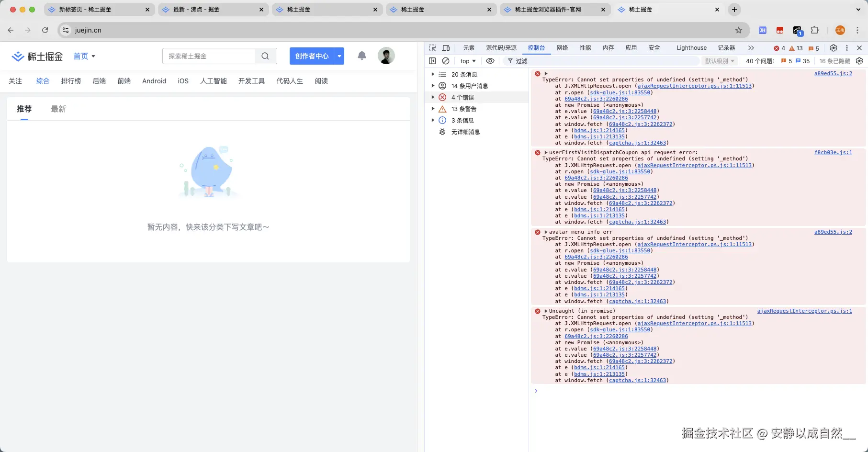Create a live expression with the eye icon

coord(490,61)
